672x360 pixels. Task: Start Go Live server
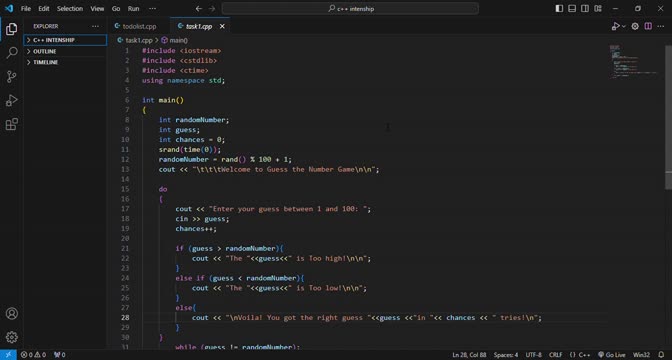point(612,355)
